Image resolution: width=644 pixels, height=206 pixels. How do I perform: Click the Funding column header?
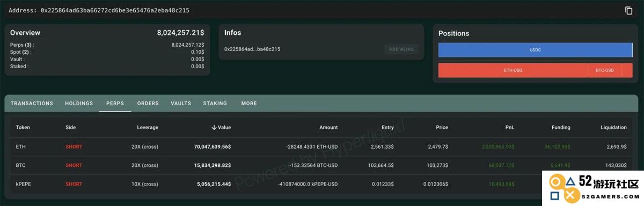coord(561,128)
